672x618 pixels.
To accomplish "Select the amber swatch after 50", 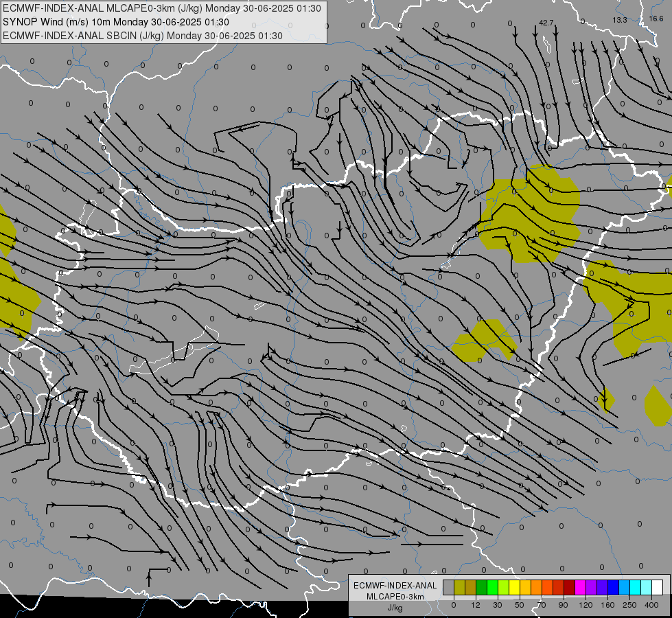I will tap(525, 587).
